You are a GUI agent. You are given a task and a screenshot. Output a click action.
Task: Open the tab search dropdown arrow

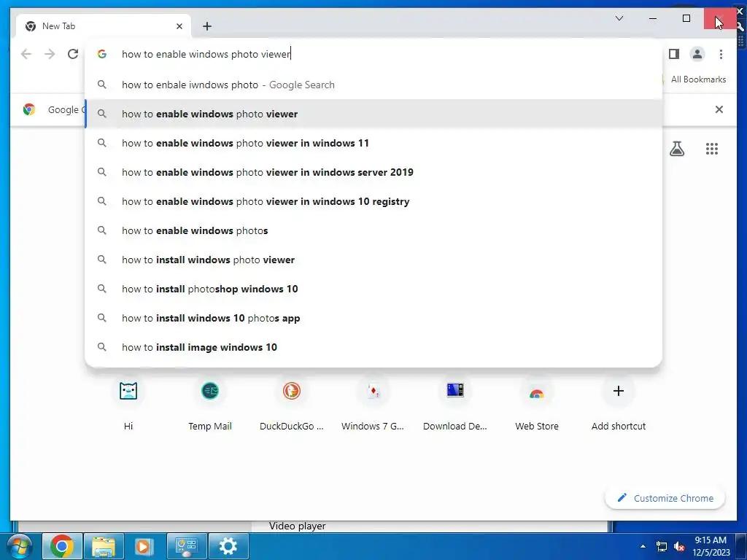[619, 18]
